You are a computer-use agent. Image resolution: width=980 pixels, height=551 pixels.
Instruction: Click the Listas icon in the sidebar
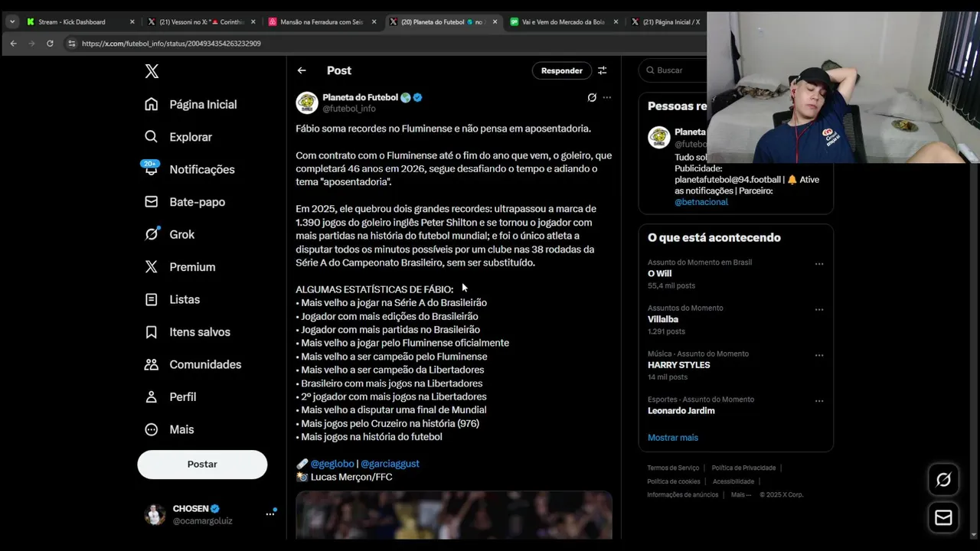pyautogui.click(x=152, y=299)
